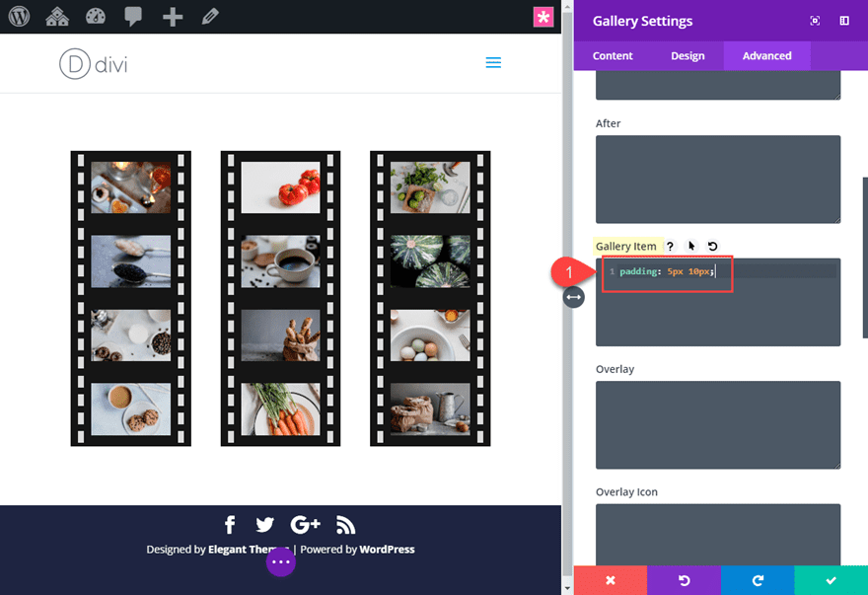Select the Advanced tab

pyautogui.click(x=766, y=56)
